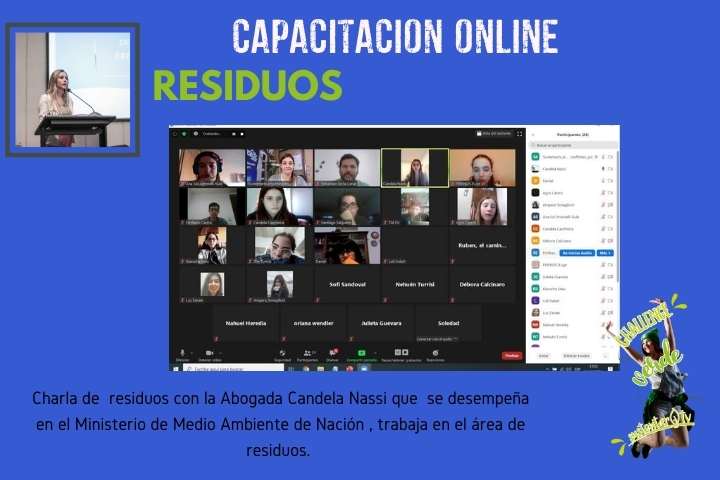Image resolution: width=720 pixels, height=480 pixels.
Task: Open the Chat icon with notification
Action: [x=333, y=353]
